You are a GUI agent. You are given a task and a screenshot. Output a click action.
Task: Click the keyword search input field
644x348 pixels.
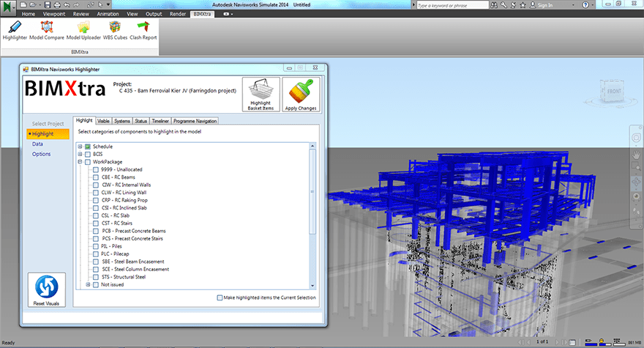pyautogui.click(x=452, y=5)
